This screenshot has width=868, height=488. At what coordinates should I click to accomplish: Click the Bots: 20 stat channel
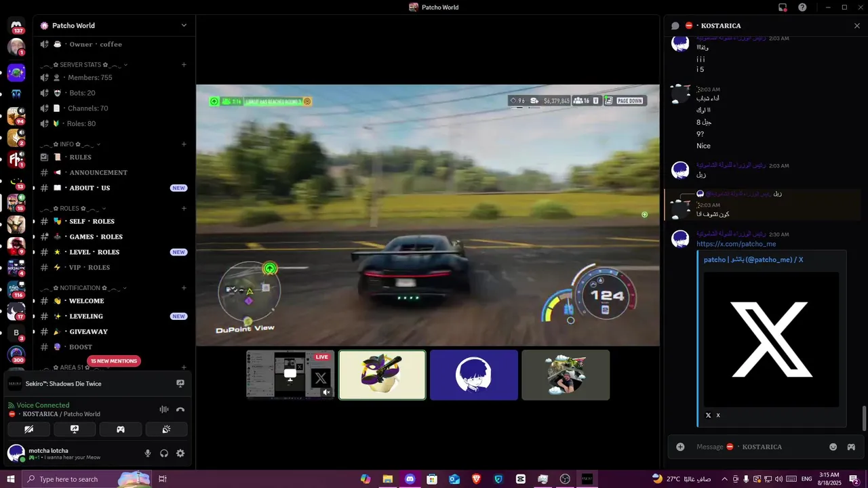113,93
